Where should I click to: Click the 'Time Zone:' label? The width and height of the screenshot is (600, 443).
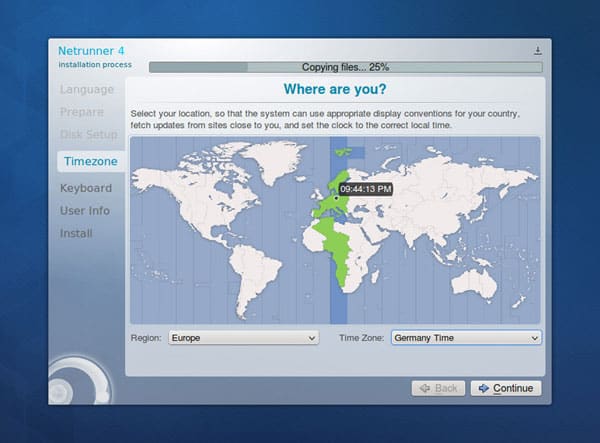click(362, 338)
